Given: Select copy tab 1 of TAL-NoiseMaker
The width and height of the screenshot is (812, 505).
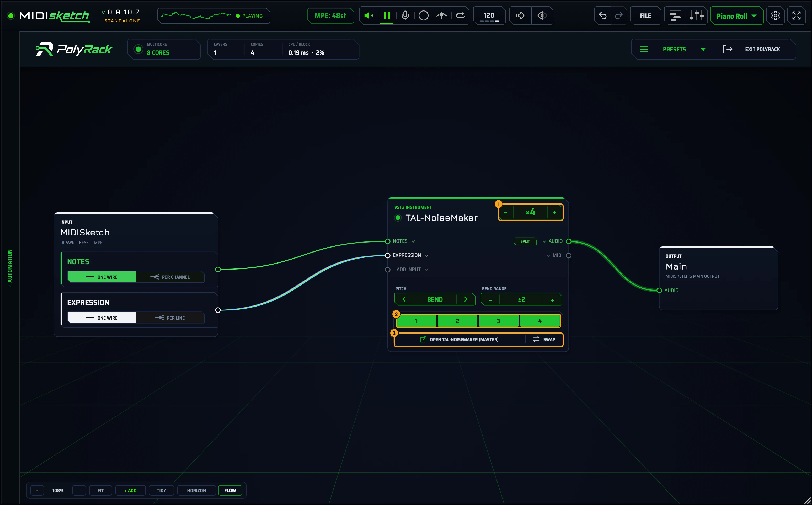Looking at the screenshot, I should [x=416, y=321].
